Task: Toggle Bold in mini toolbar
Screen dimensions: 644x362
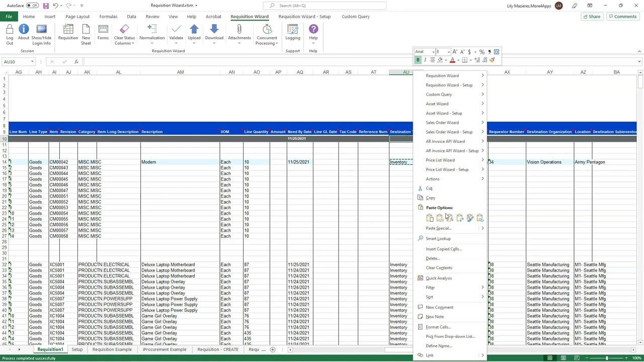Action: click(x=418, y=60)
